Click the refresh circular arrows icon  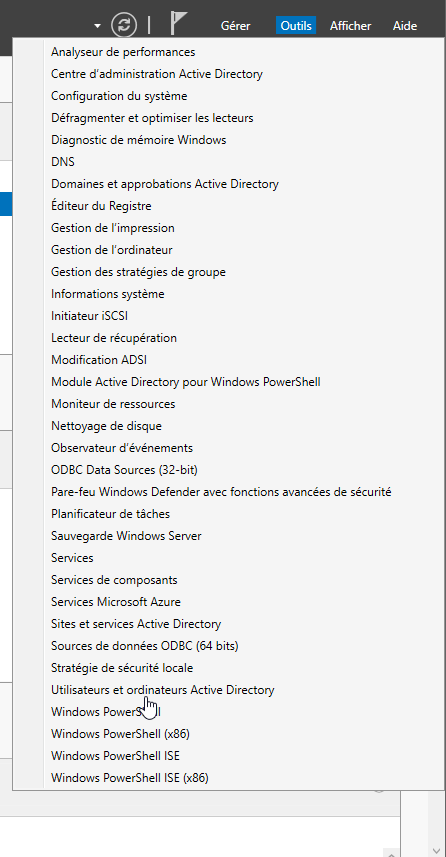coord(125,25)
